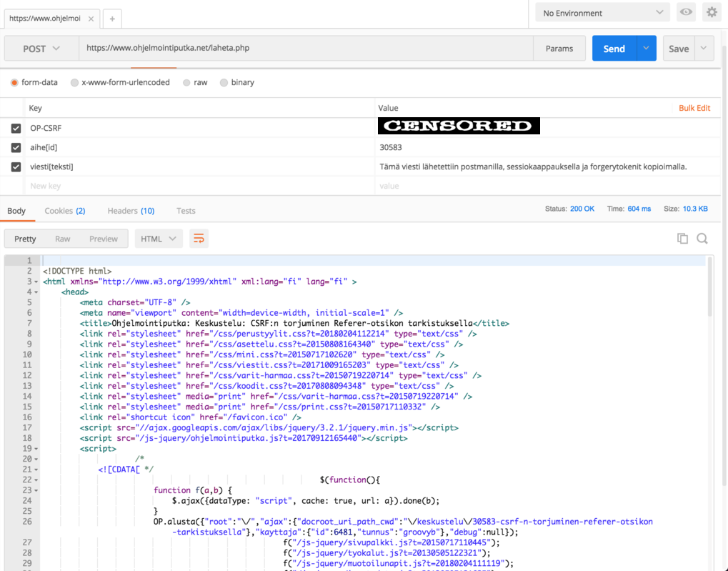Copy response body to clipboard icon
728x571 pixels.
[x=682, y=239]
